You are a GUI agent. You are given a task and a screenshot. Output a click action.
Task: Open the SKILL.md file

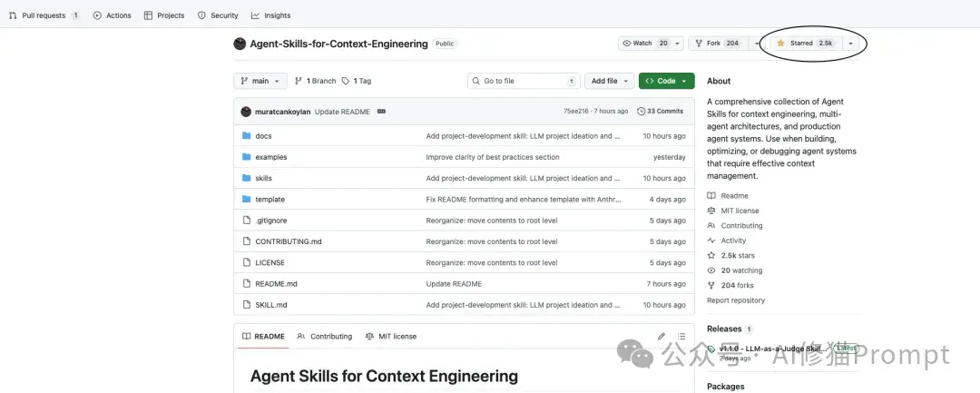click(271, 305)
